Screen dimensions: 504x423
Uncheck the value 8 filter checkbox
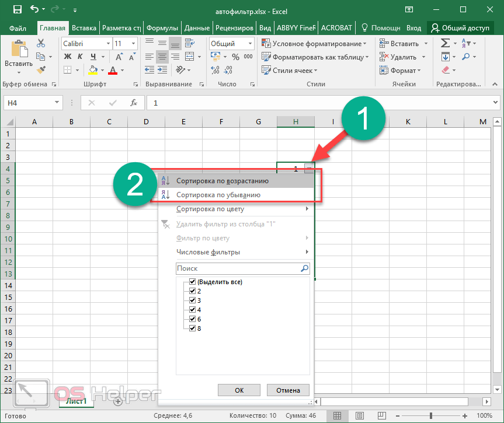(x=193, y=328)
